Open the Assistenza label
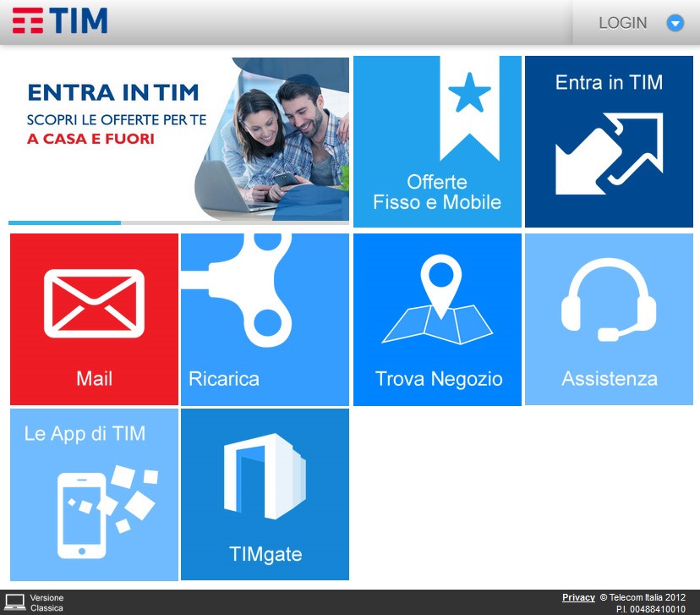The width and height of the screenshot is (700, 615). (610, 379)
